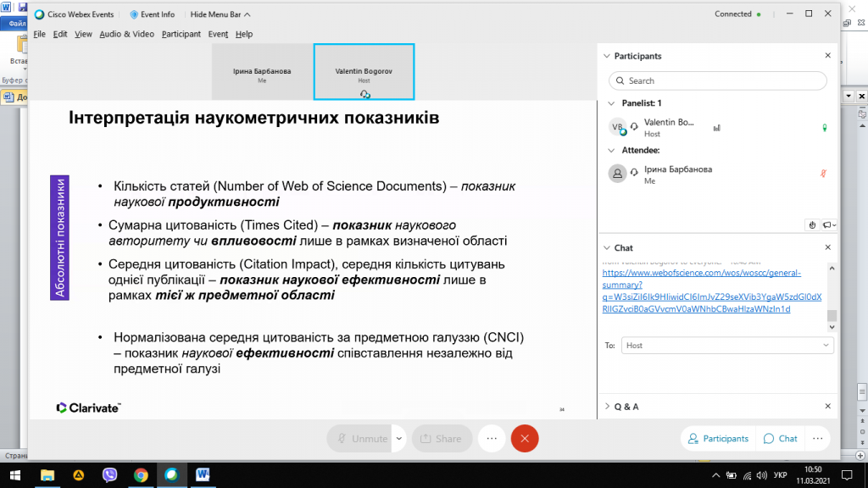Click Ірина Барбанова's red muted microphone icon

823,173
